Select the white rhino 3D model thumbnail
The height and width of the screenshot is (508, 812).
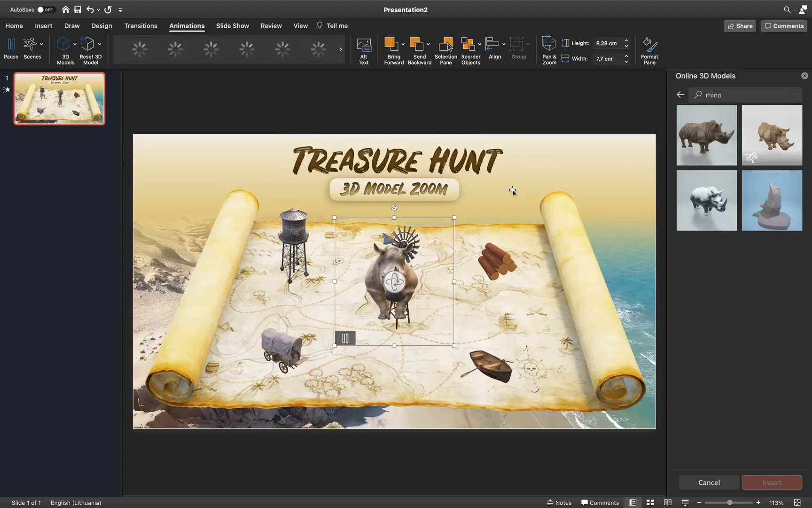(x=707, y=200)
